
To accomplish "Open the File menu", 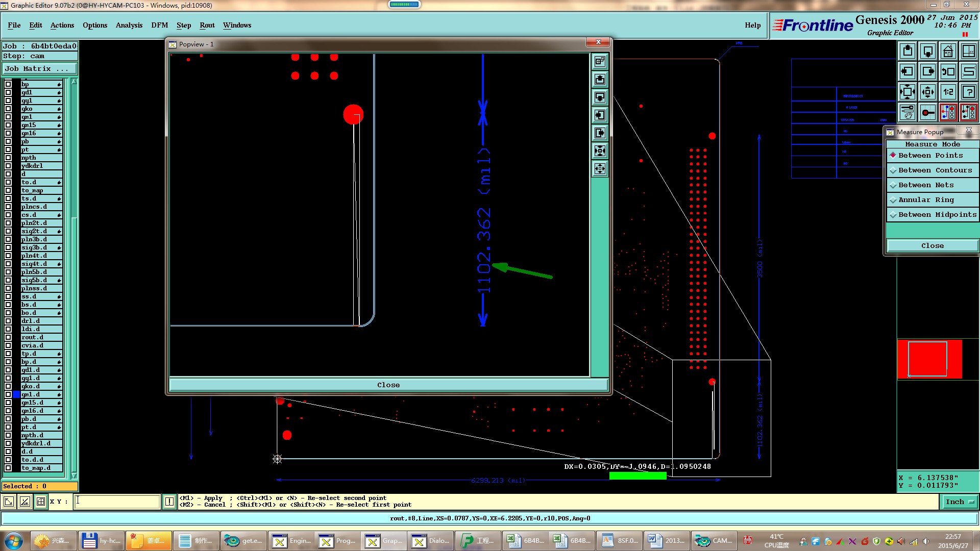I will coord(14,25).
